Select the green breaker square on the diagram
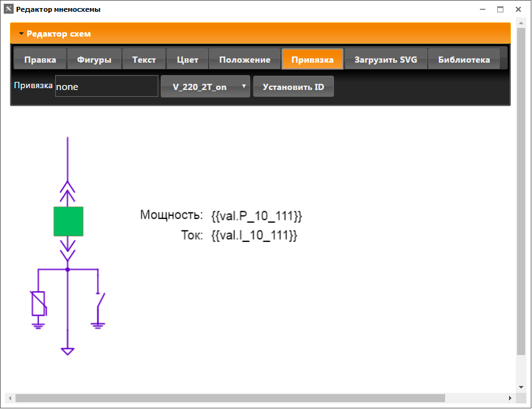Screen dimensions: 532x409 click(x=68, y=221)
